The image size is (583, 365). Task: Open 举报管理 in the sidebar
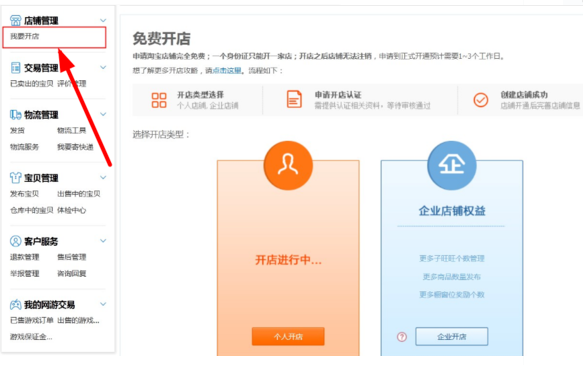[x=25, y=274]
